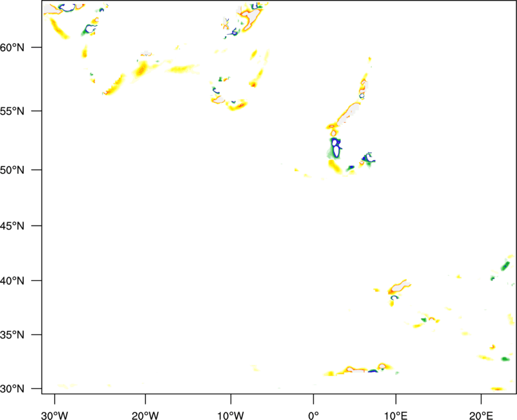Click the 20°E longitude label

(481, 415)
